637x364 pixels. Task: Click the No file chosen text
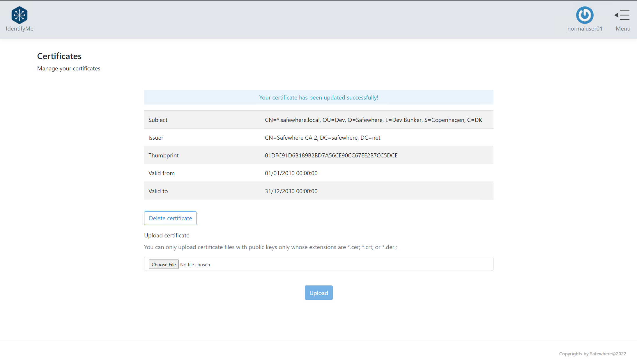[x=195, y=264]
